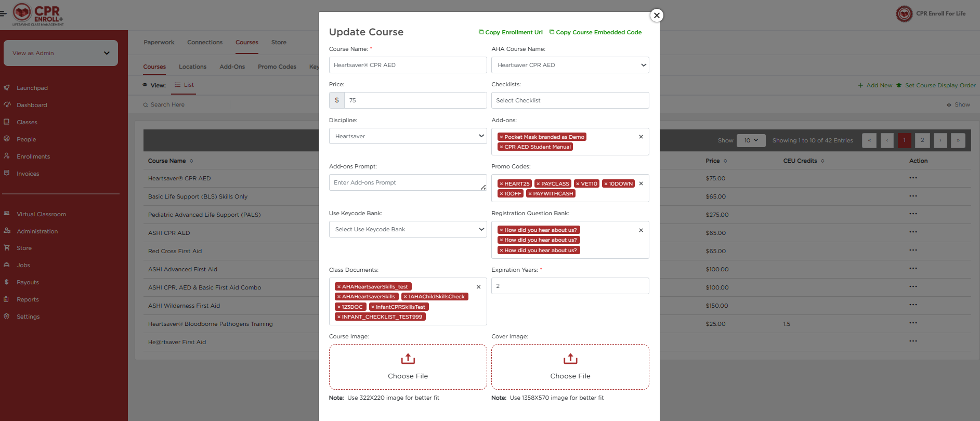Open Invoices in the sidebar
The width and height of the screenshot is (980, 421).
[x=28, y=174]
